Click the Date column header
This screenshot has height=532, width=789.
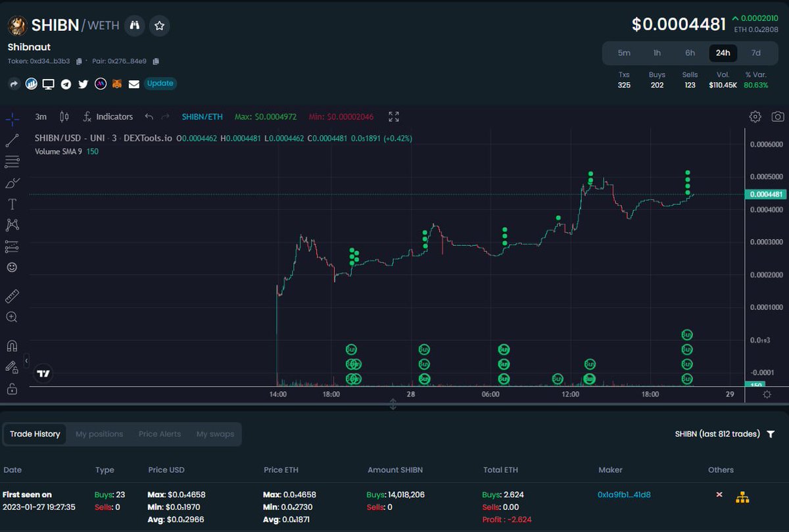click(x=12, y=470)
